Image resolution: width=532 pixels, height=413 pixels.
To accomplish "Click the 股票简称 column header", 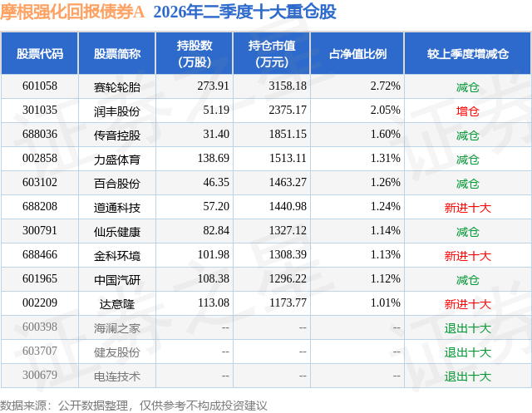I will click(x=117, y=53).
